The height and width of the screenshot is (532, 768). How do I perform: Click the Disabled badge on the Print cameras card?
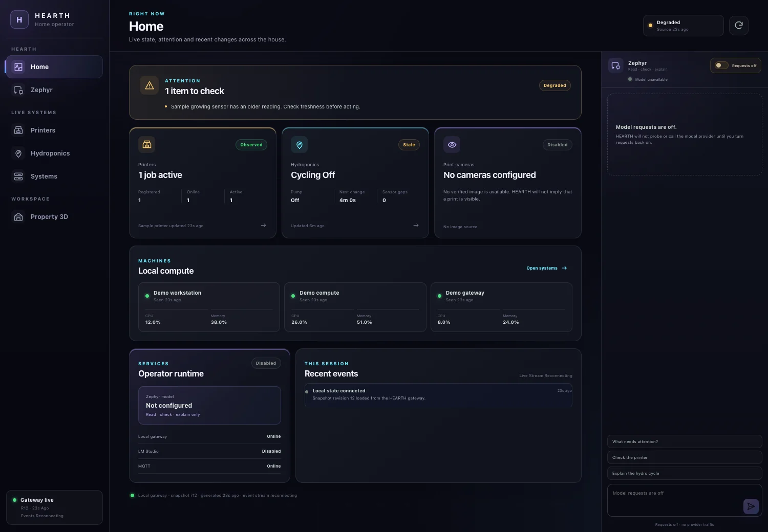(558, 145)
